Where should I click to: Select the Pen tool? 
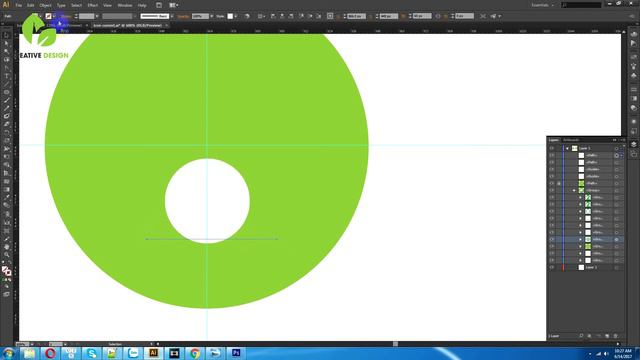(x=6, y=68)
